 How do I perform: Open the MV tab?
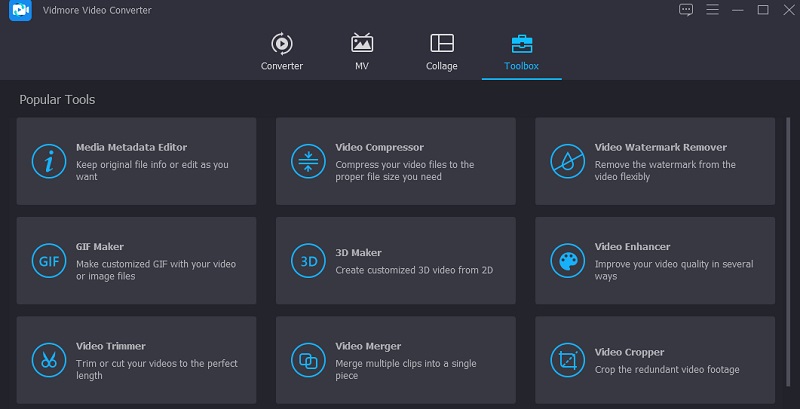click(362, 53)
